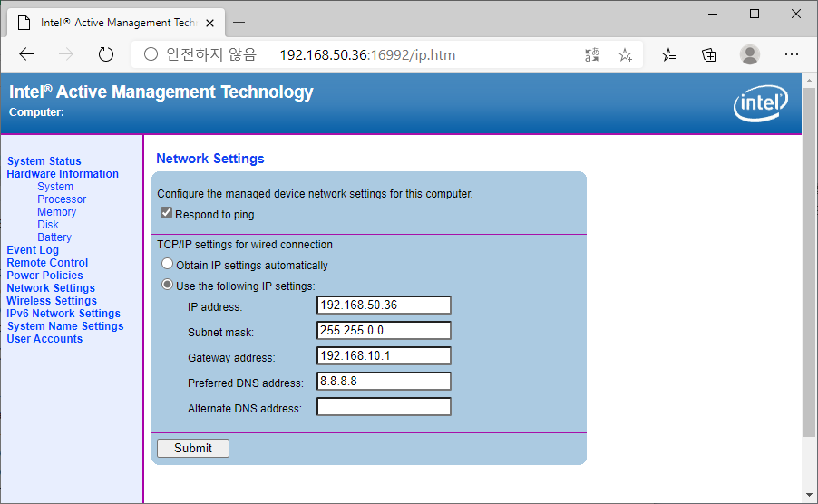Screen dimensions: 818x504
Task: Open Power Policies page
Action: pos(44,276)
